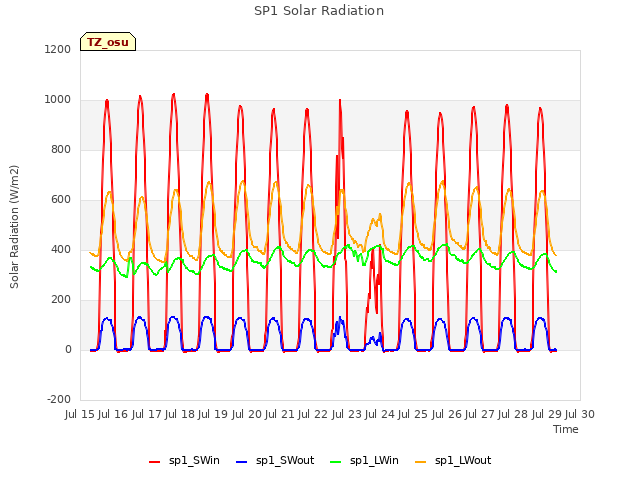Toggle the sp1_LWout legend label
The image size is (640, 480).
pos(463,461)
